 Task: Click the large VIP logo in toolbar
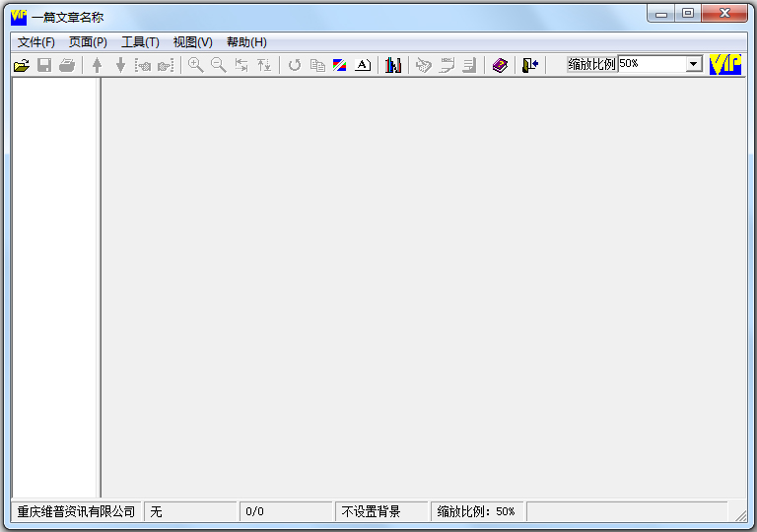725,64
